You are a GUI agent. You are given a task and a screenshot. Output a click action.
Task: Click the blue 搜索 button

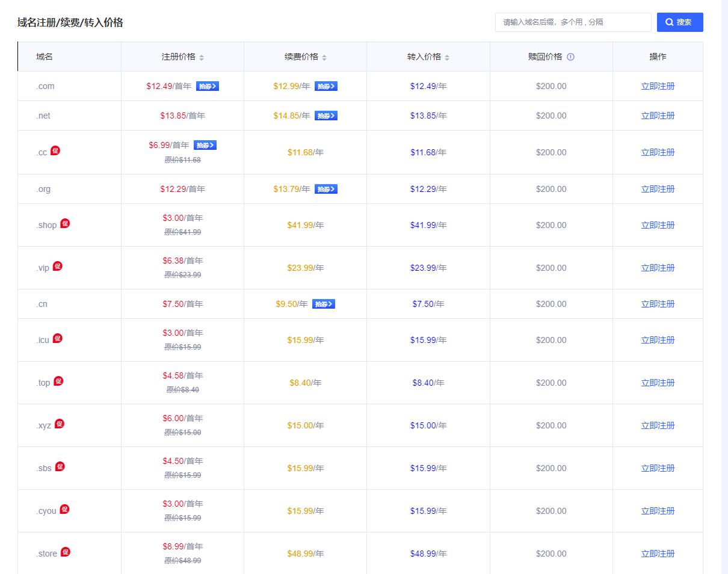679,22
